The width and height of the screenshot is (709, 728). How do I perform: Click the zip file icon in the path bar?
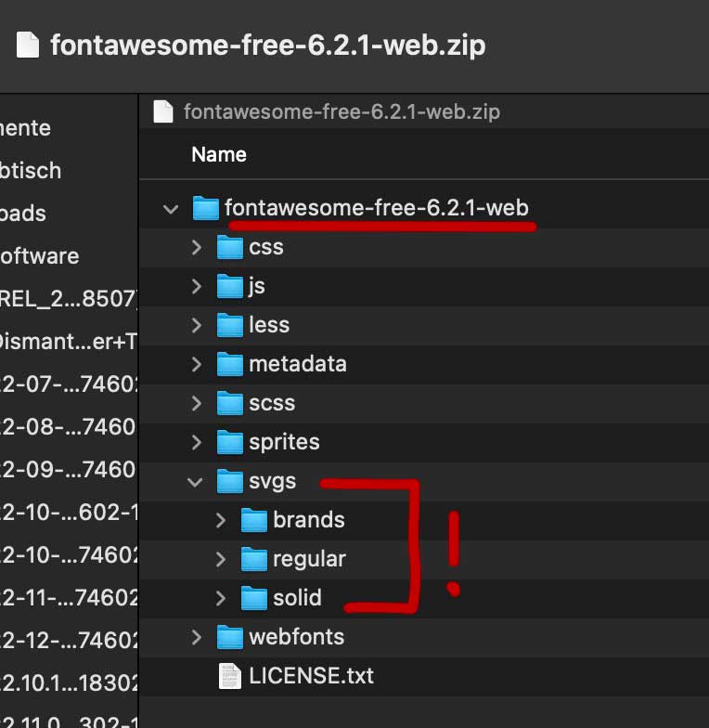(x=163, y=111)
